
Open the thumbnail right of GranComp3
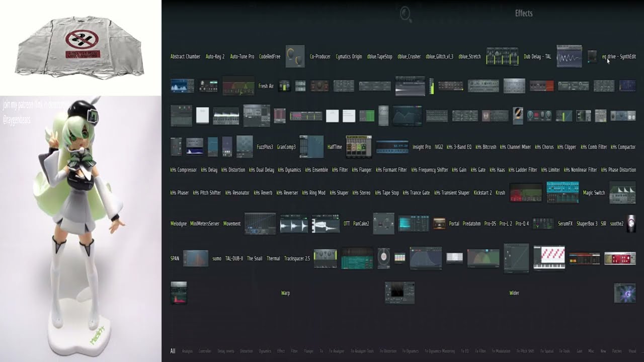pos(311,147)
